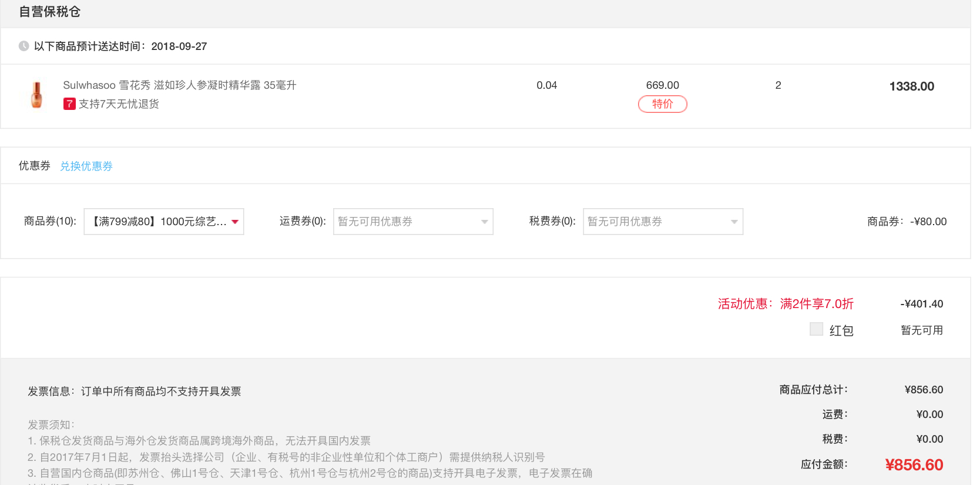Tick the 红包 red packet checkbox
This screenshot has width=980, height=485.
coord(816,329)
